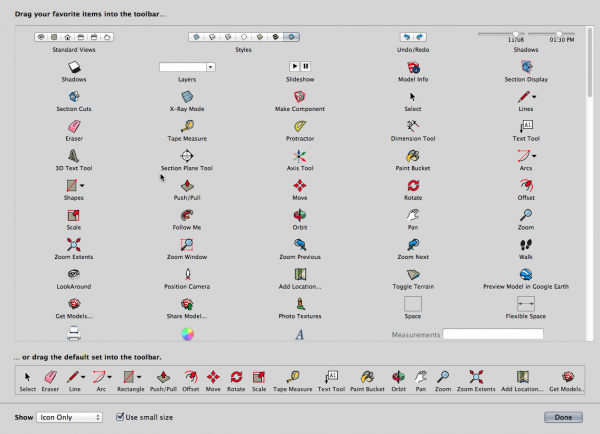The height and width of the screenshot is (434, 600).
Task: Click the Shadows time slider handle
Action: tap(559, 34)
